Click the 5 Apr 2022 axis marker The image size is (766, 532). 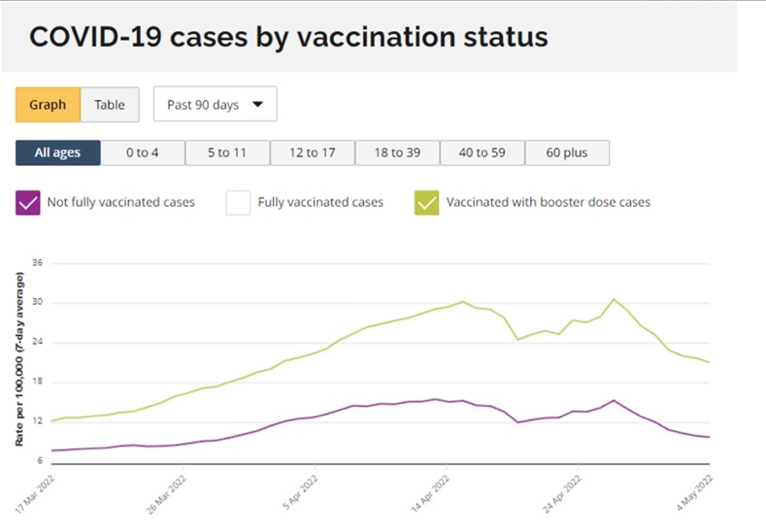(x=301, y=492)
